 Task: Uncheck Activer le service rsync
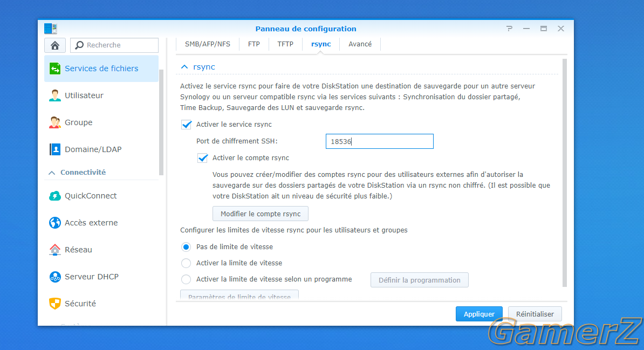pyautogui.click(x=187, y=125)
